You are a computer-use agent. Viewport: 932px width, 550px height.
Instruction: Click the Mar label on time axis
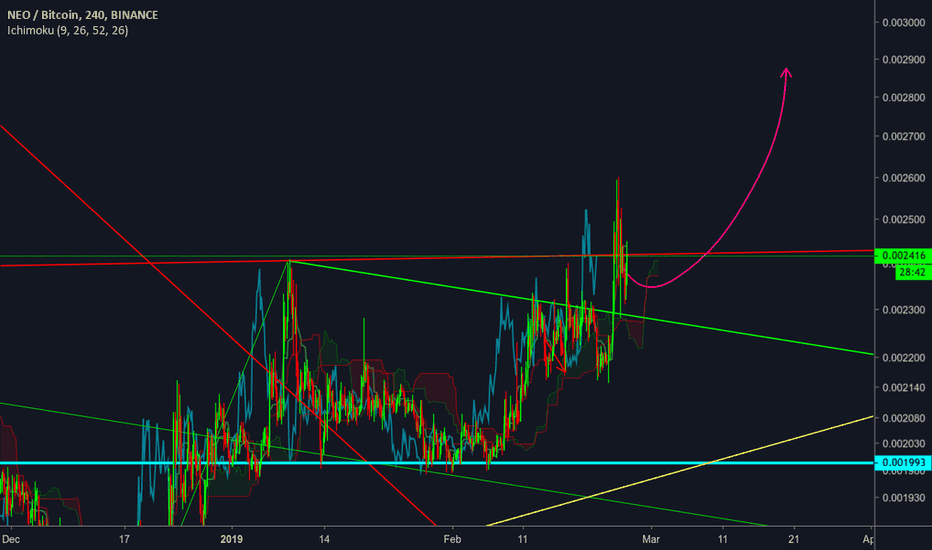tap(651, 539)
